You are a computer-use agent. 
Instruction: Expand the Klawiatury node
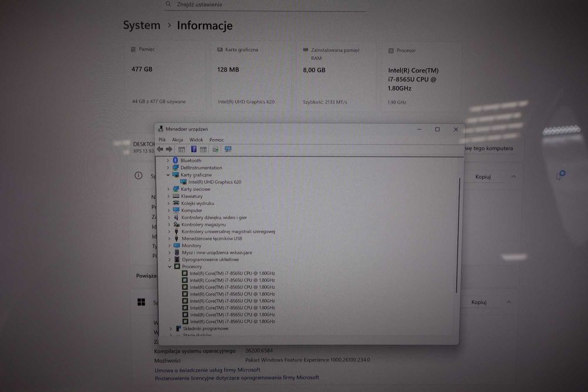[x=168, y=196]
